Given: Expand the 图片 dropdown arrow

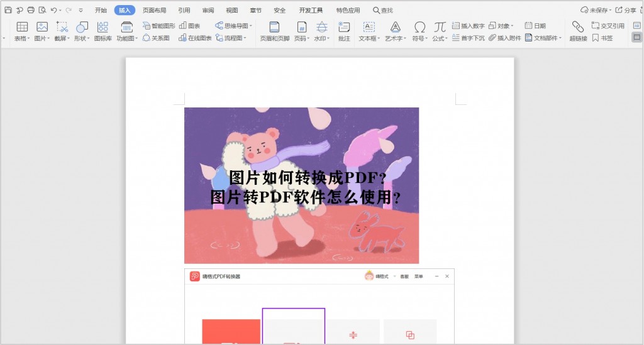Looking at the screenshot, I should coord(48,38).
